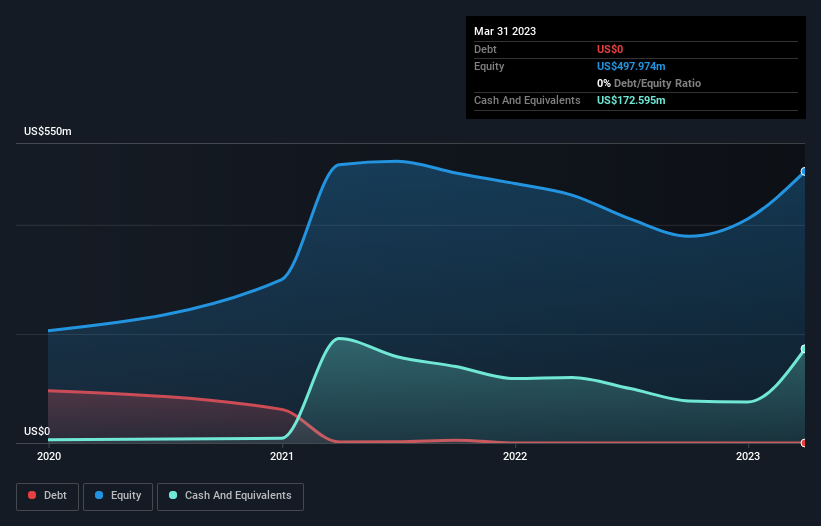Screen dimensions: 821x526
Task: Toggle Cash And Equivalents legend button
Action: click(x=230, y=496)
